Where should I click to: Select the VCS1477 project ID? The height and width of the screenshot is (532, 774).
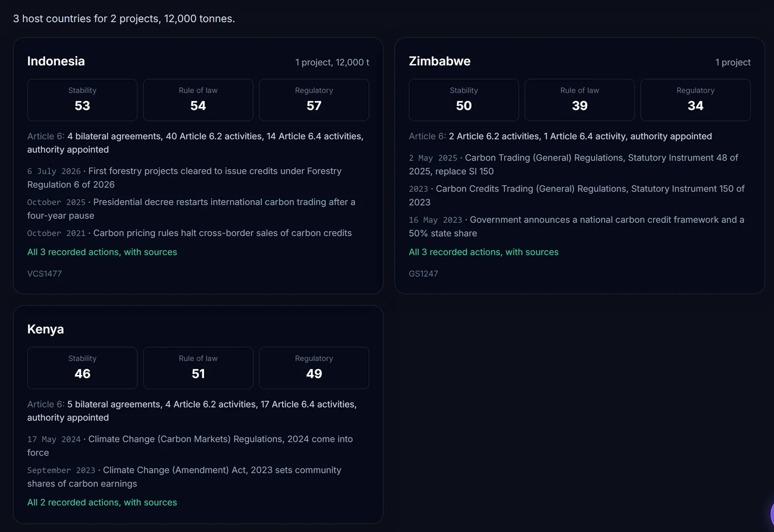44,274
